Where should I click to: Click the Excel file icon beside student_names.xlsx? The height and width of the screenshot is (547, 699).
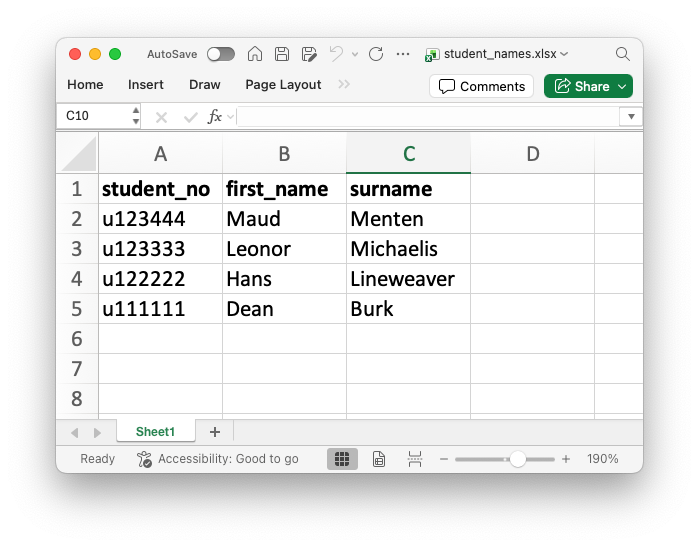point(432,55)
